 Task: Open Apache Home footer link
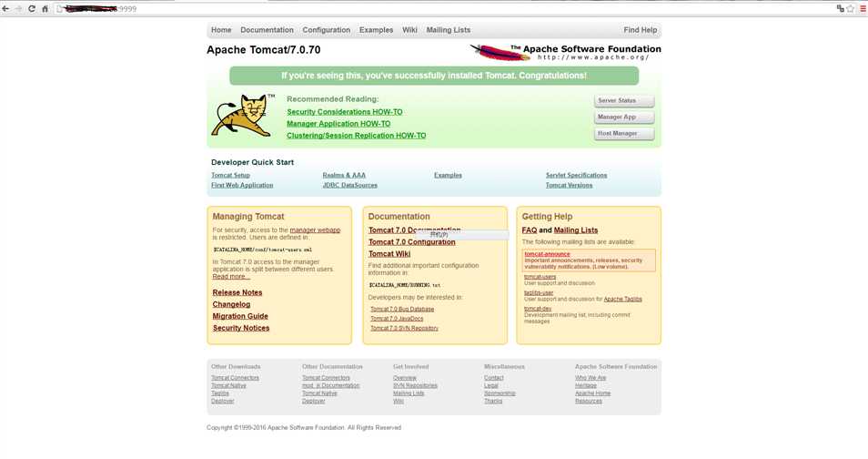pyautogui.click(x=593, y=393)
